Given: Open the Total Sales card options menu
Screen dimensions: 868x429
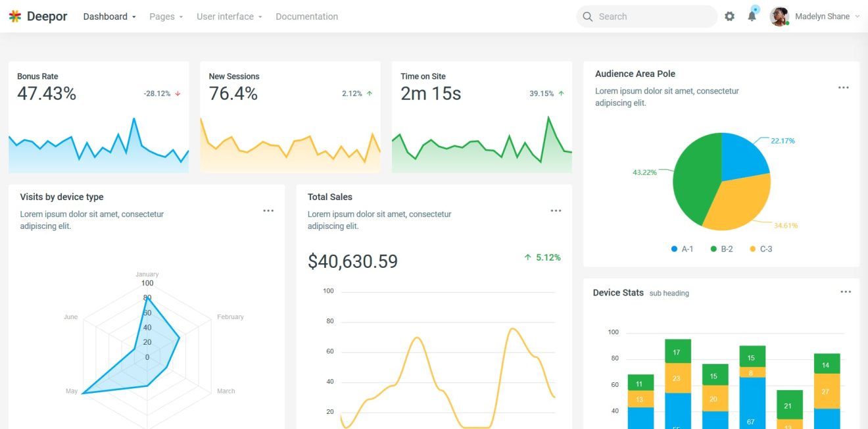Looking at the screenshot, I should (x=556, y=210).
